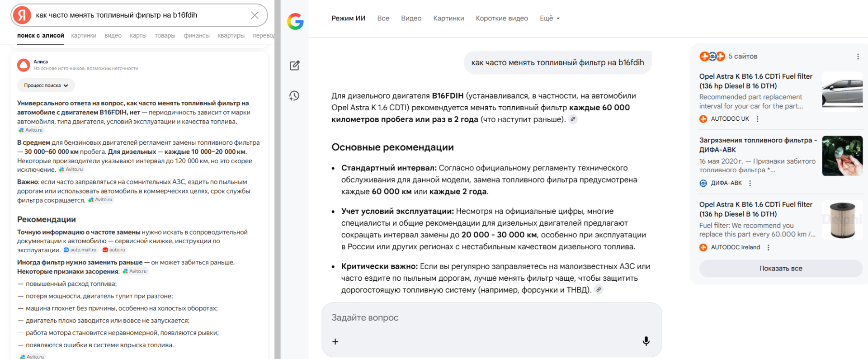Image resolution: width=868 pixels, height=359 pixels.
Task: Click the plus icon to add an attachment
Action: (335, 341)
